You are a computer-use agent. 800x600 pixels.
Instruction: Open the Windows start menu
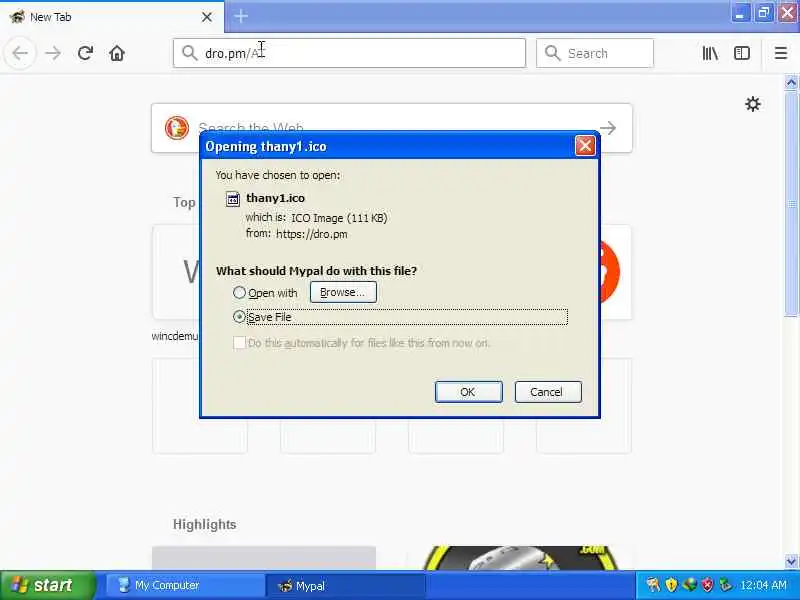[47, 585]
